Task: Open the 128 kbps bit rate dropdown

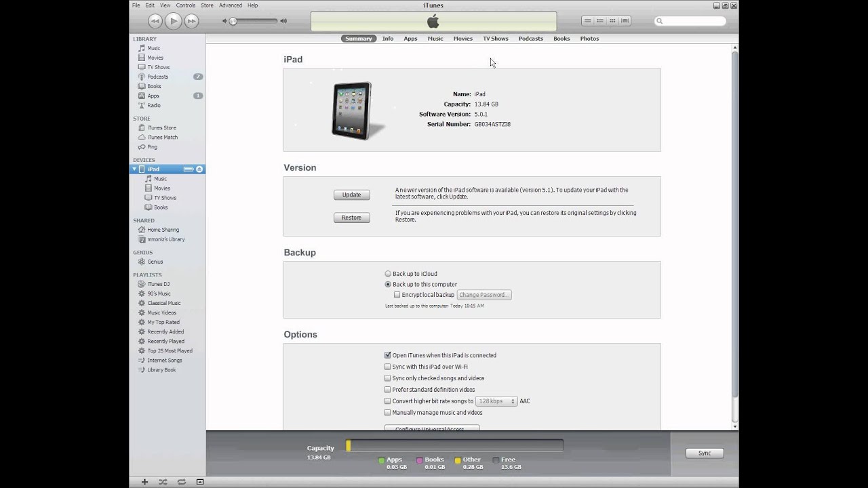Action: tap(496, 401)
